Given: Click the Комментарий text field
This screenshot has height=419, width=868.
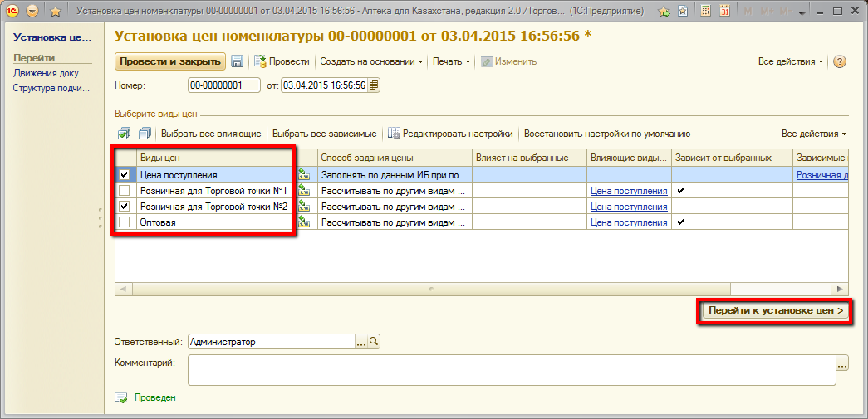Looking at the screenshot, I should click(x=511, y=370).
